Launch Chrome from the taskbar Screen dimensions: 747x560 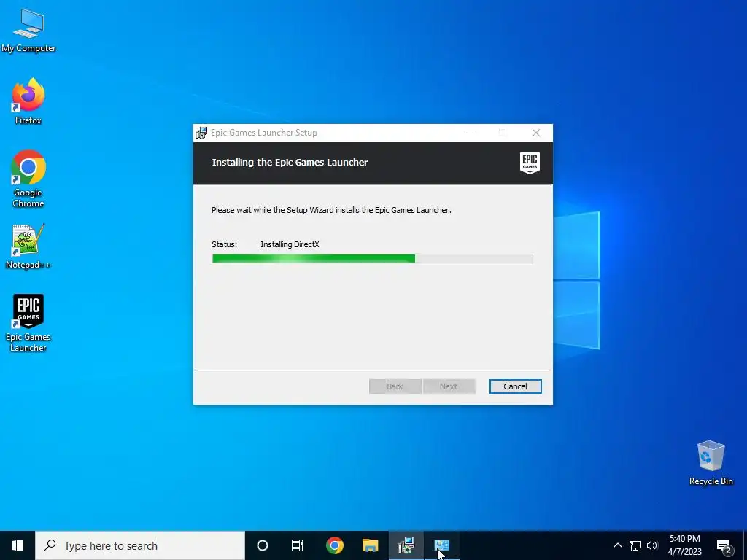335,545
